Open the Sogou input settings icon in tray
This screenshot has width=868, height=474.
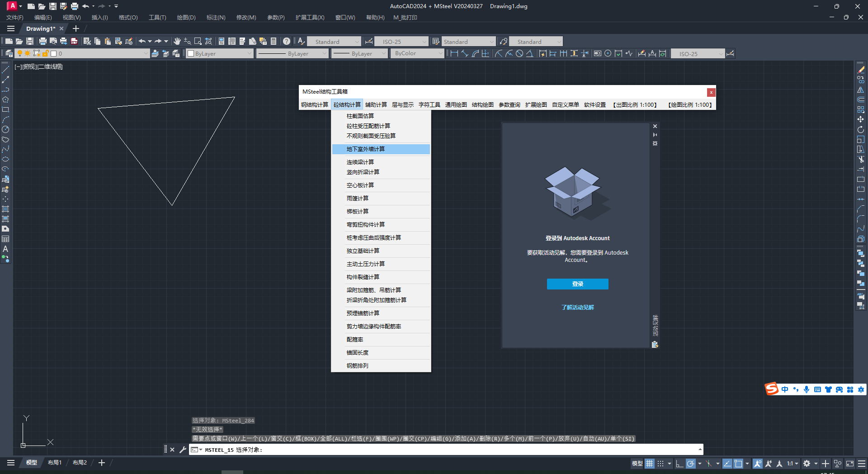coord(861,389)
